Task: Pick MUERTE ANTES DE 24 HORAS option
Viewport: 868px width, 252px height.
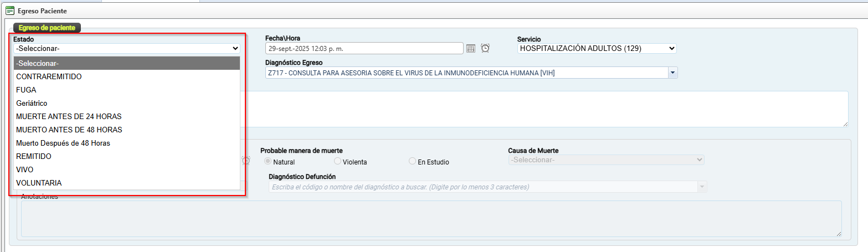Action: 69,116
